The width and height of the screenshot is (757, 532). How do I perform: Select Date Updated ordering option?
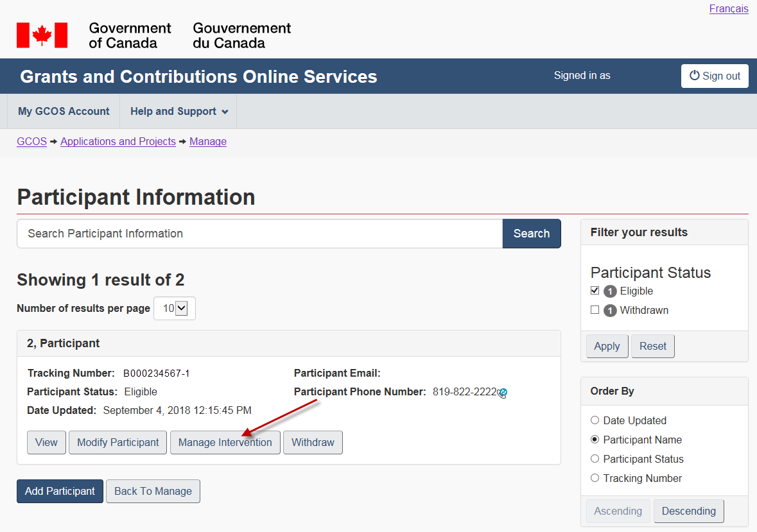tap(595, 420)
